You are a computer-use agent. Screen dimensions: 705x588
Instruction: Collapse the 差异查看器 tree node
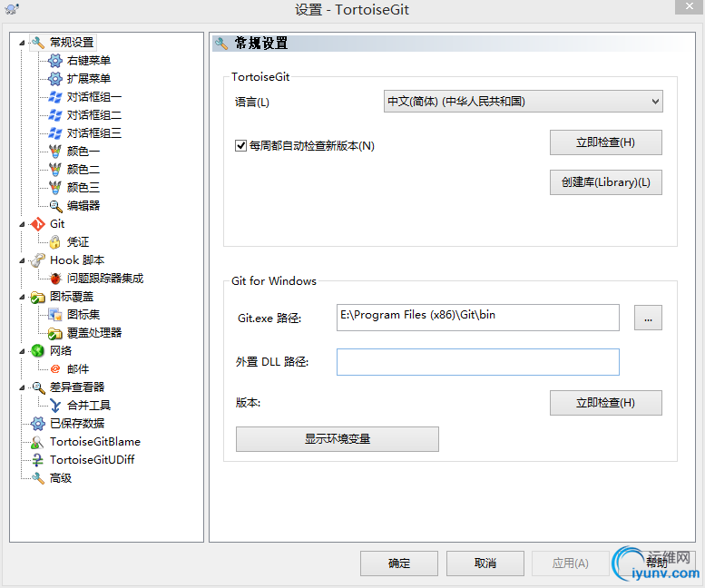tap(22, 387)
